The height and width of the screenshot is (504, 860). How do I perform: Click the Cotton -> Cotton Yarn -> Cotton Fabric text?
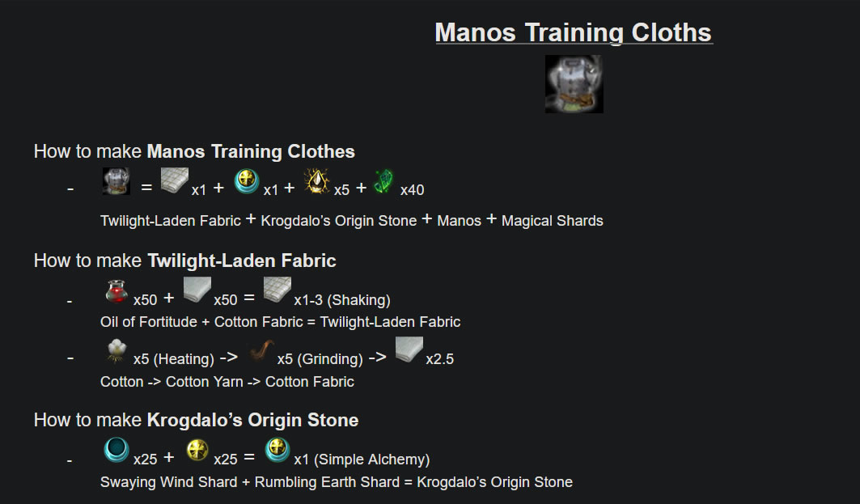pos(227,382)
